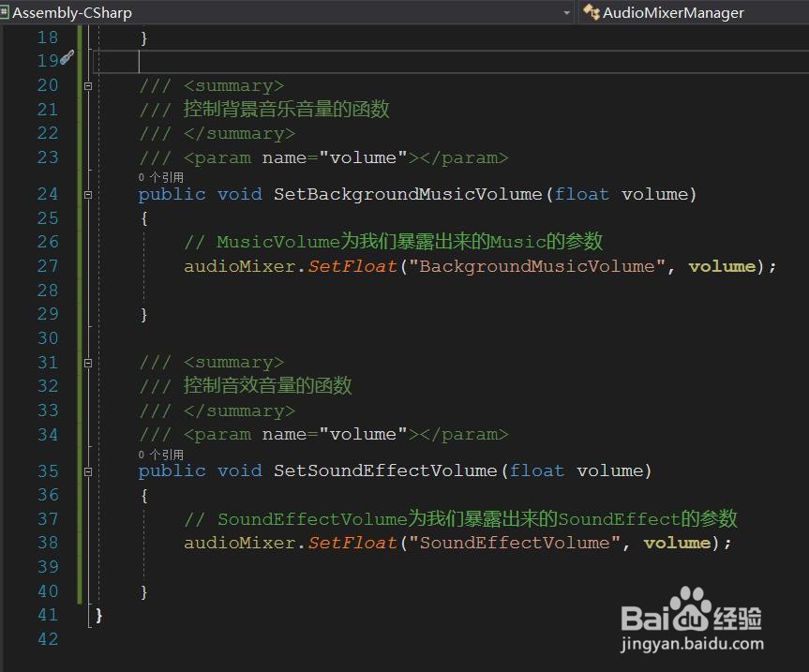The width and height of the screenshot is (809, 672).
Task: Click line number 35 in the gutter
Action: 48,470
